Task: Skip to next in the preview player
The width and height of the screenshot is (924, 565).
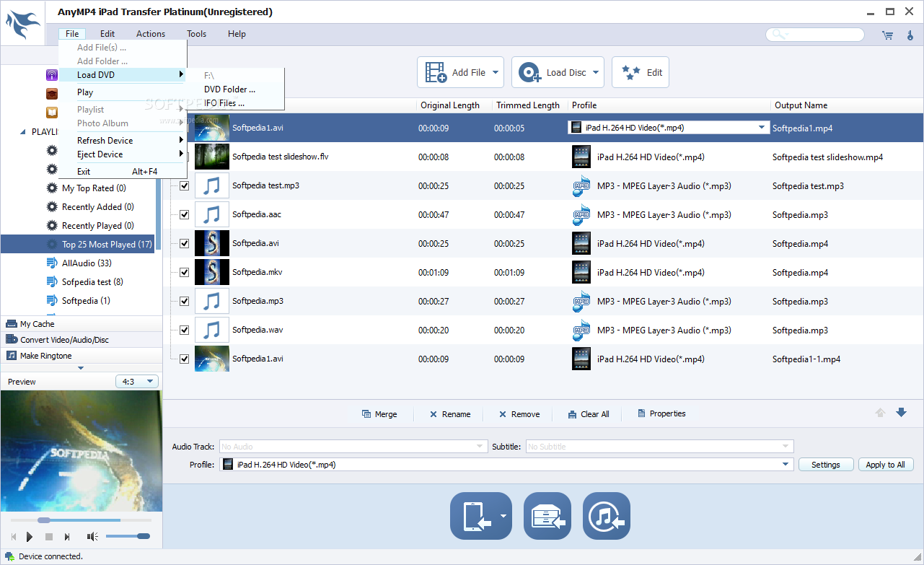Action: pyautogui.click(x=67, y=537)
